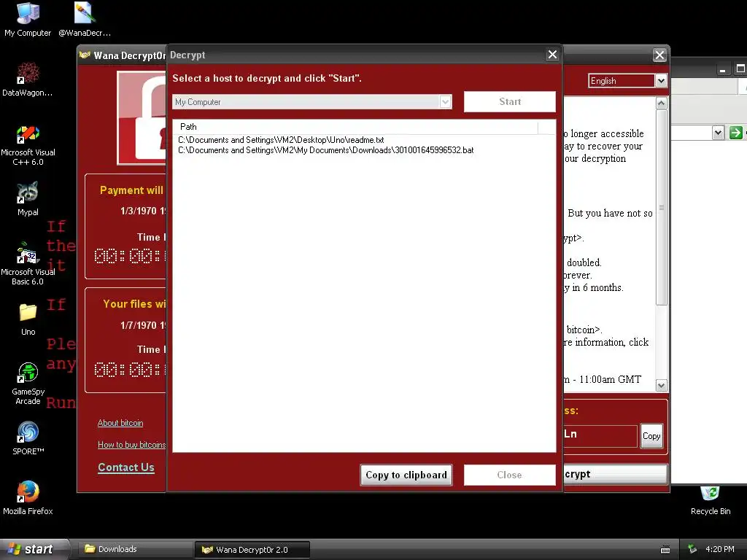
Task: Expand address bar dropdown in background window
Action: pos(718,133)
